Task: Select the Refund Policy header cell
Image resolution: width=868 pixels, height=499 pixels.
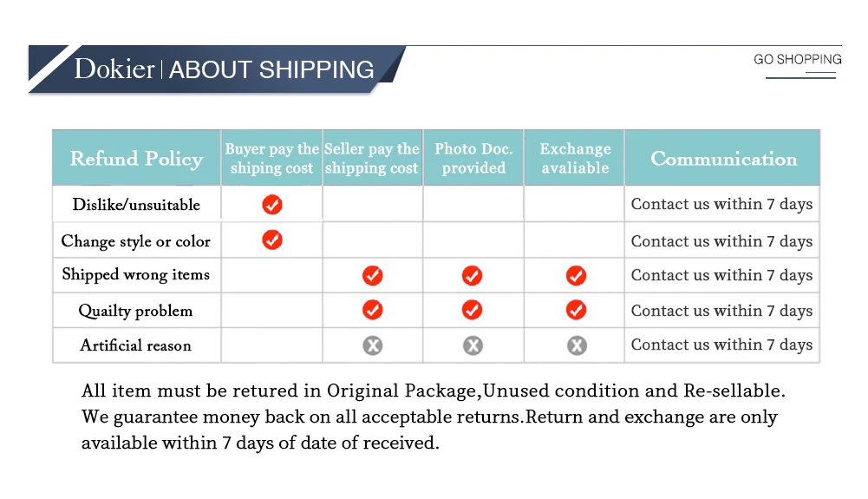Action: point(136,159)
